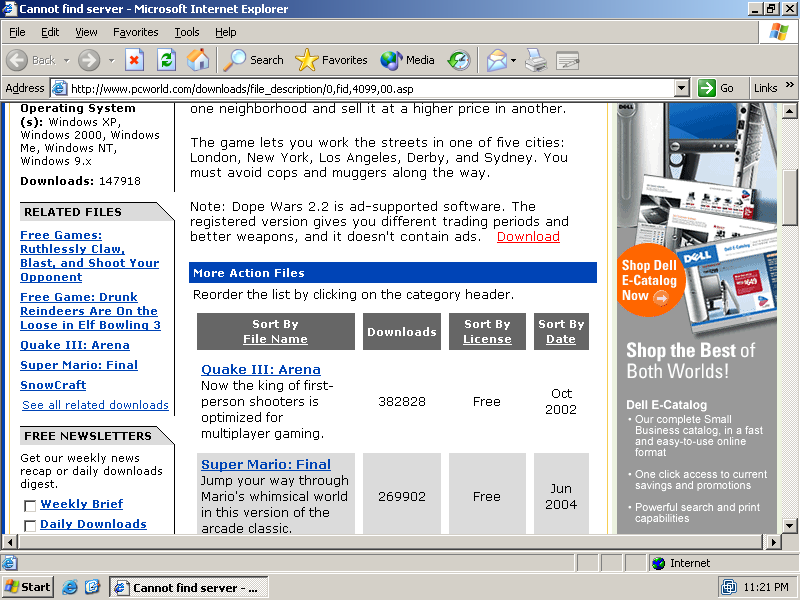This screenshot has width=800, height=600.
Task: Click vertical scrollbar down arrow
Action: tap(789, 526)
